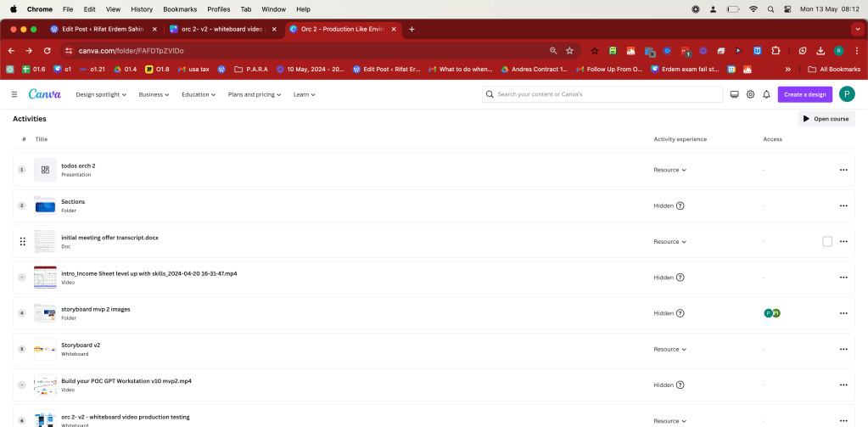Screen dimensions: 868x427
Task: Click Create a design button
Action: 805,94
